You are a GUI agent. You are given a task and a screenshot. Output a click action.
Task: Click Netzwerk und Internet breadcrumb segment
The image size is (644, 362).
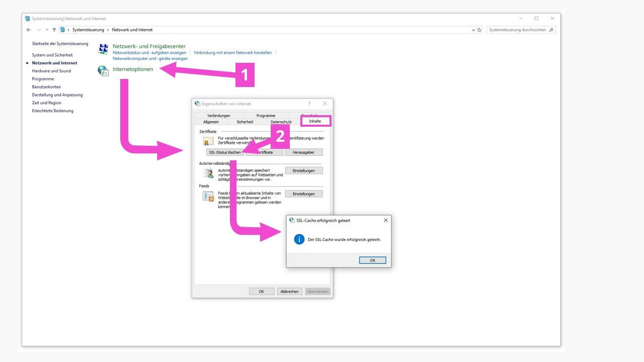pyautogui.click(x=132, y=30)
